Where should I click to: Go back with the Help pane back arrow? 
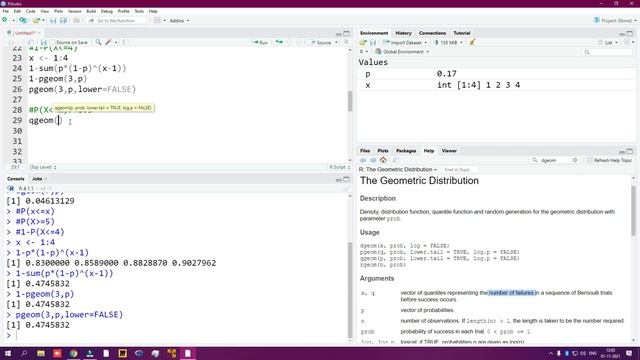coord(363,160)
